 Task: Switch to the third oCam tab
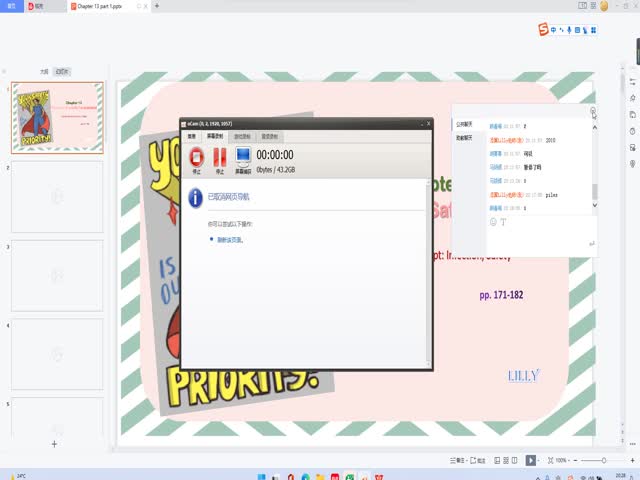coord(242,137)
